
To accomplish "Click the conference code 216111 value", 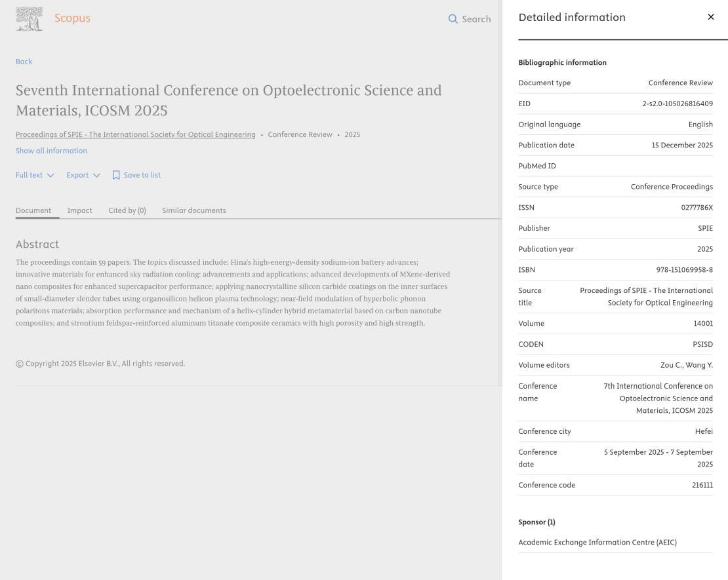I will (x=702, y=485).
